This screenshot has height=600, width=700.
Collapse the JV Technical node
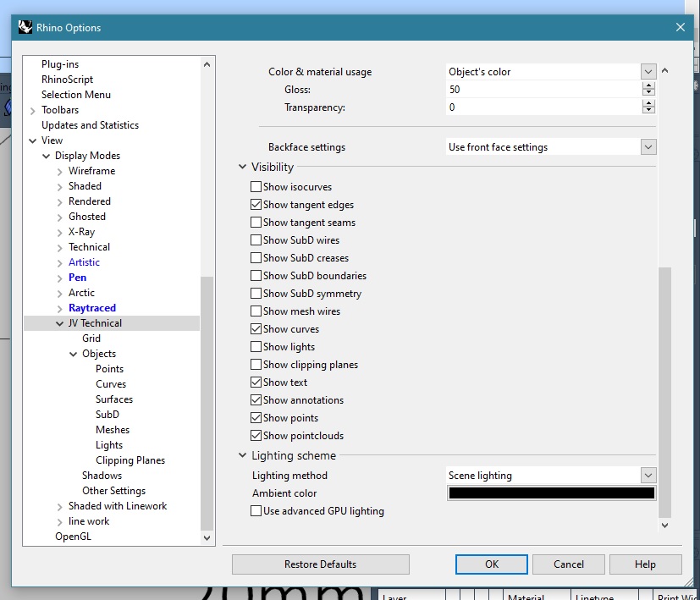59,323
